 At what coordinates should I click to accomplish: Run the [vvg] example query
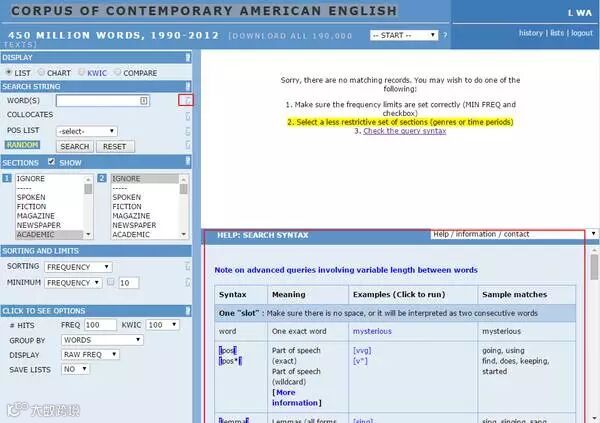362,350
